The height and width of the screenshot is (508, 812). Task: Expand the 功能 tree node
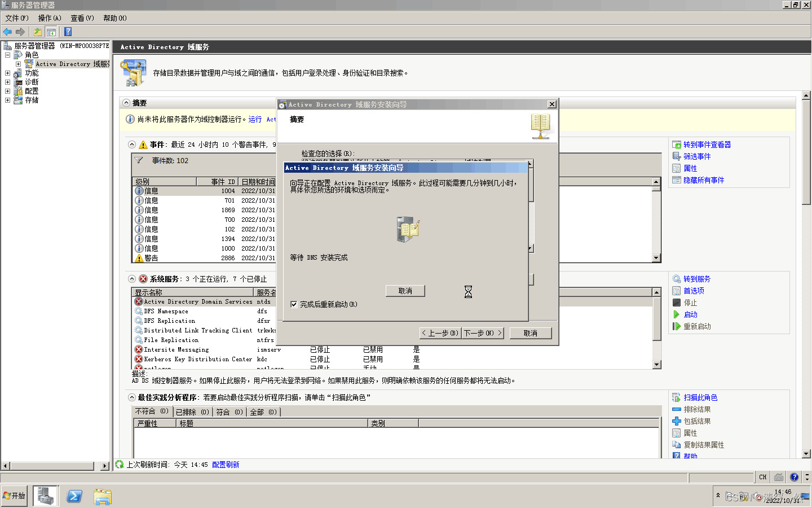pyautogui.click(x=7, y=73)
